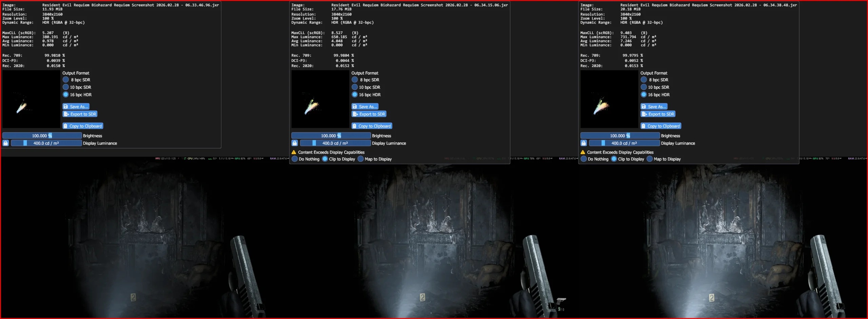Screen dimensions: 868x319
Task: Click the Max Luminance value 380.191
Action: click(50, 37)
